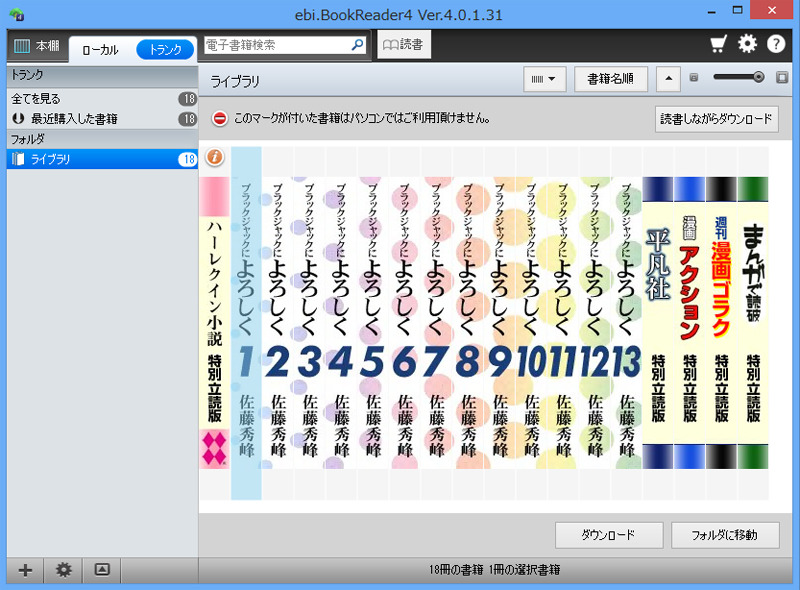Click 読書しながらダウンロード button
800x590 pixels.
click(x=716, y=119)
